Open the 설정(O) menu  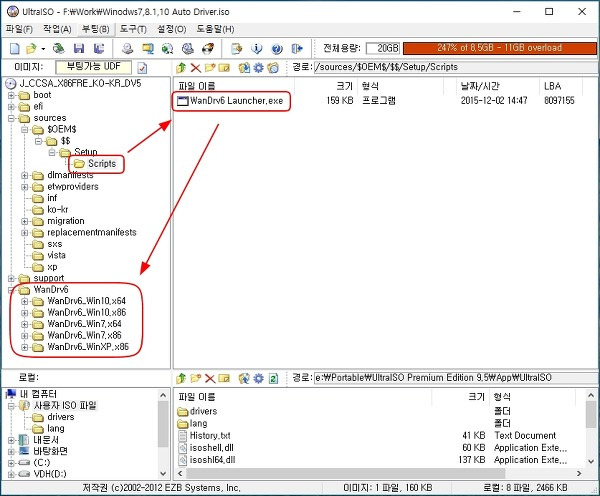[x=171, y=29]
